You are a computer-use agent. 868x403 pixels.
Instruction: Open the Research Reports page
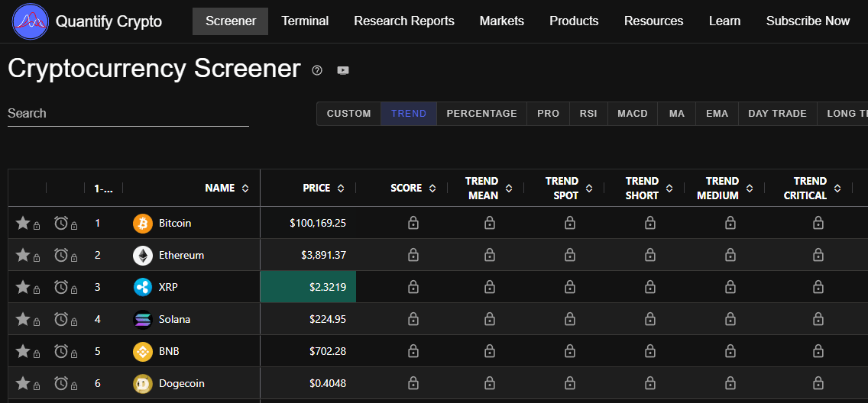click(404, 21)
